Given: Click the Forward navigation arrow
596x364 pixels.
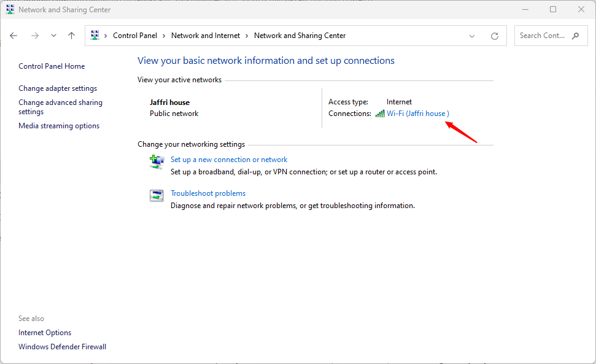Looking at the screenshot, I should pyautogui.click(x=34, y=36).
